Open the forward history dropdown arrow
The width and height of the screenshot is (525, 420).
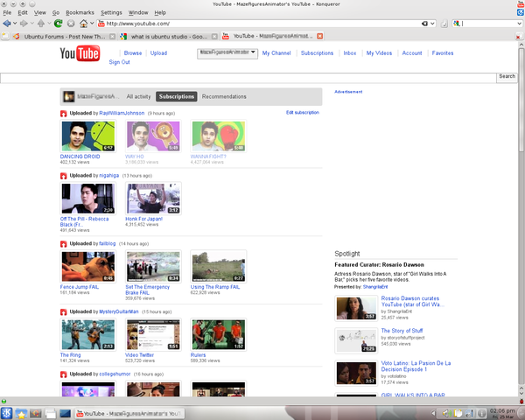click(32, 24)
